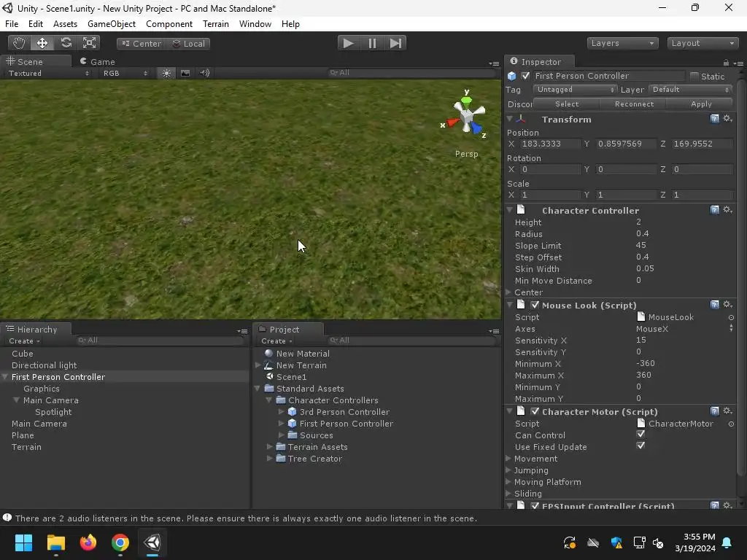Viewport: 747px width, 560px height.
Task: Open the GameObject menu
Action: [112, 24]
